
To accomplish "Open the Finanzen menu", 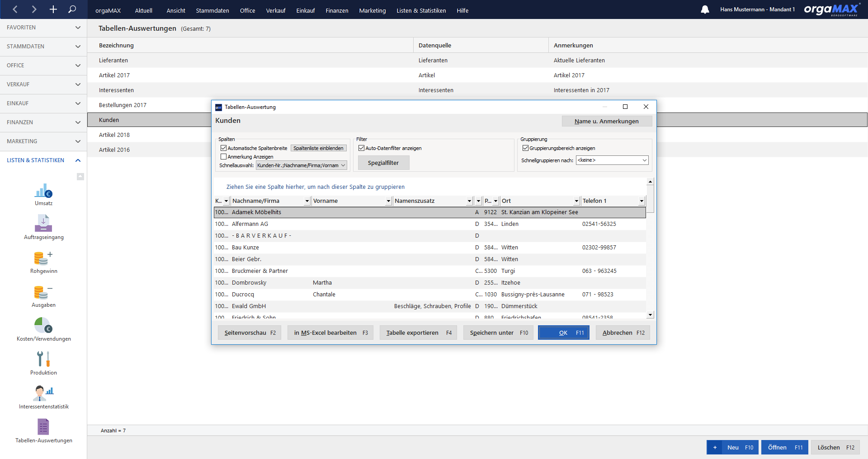I will (x=337, y=10).
